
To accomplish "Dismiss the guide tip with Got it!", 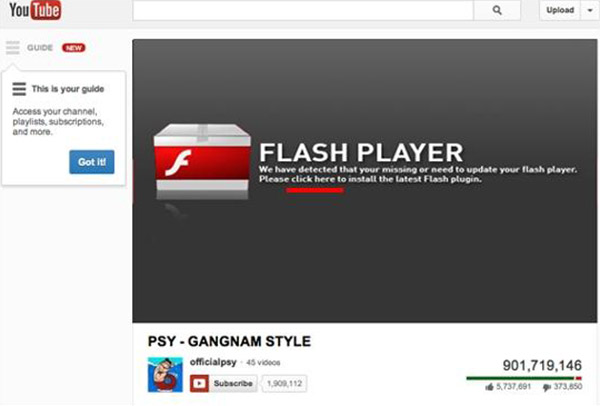I will pos(92,162).
